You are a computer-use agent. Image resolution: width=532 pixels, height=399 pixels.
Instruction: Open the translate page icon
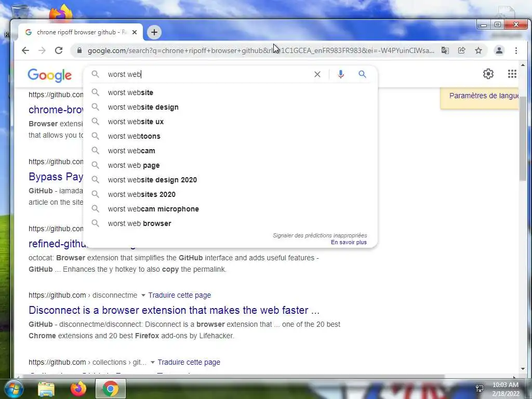coord(445,50)
